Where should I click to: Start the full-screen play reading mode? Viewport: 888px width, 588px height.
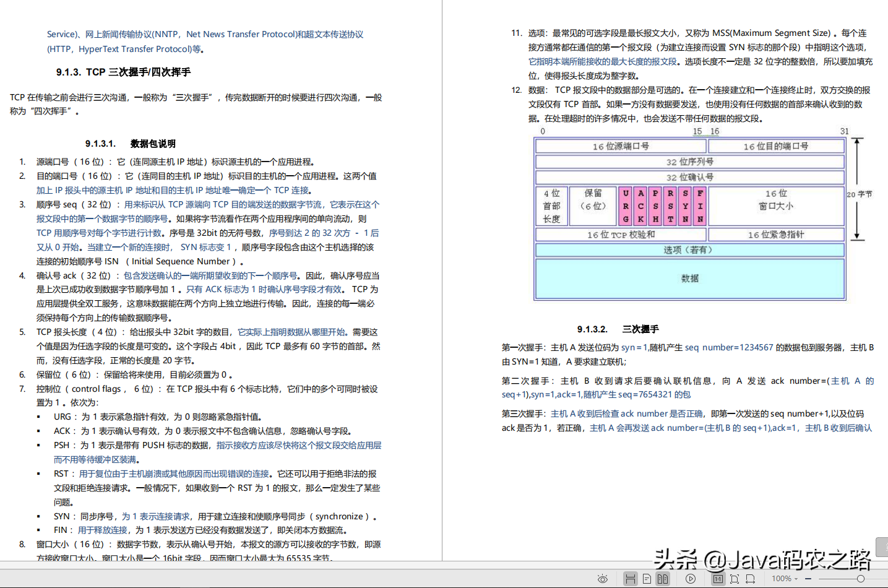[691, 578]
